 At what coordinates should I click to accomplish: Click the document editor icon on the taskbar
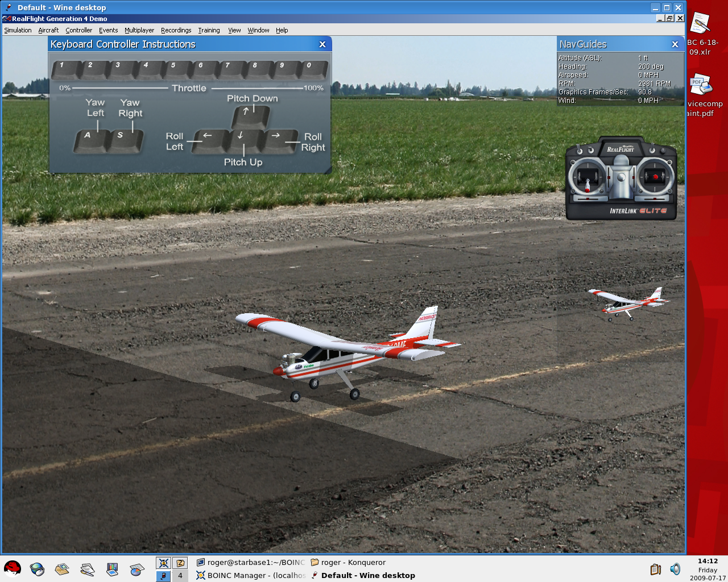pos(86,568)
